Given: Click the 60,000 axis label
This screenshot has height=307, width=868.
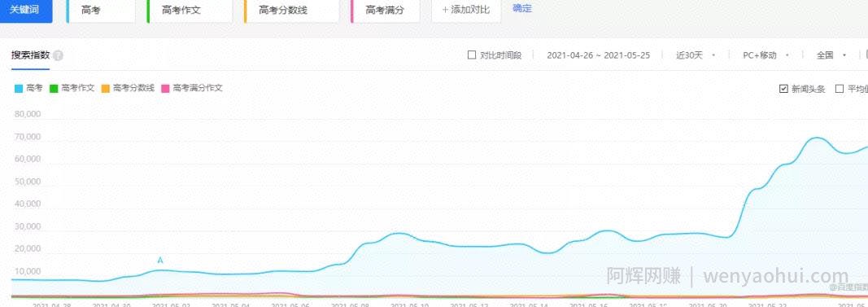Looking at the screenshot, I should click(x=27, y=159).
